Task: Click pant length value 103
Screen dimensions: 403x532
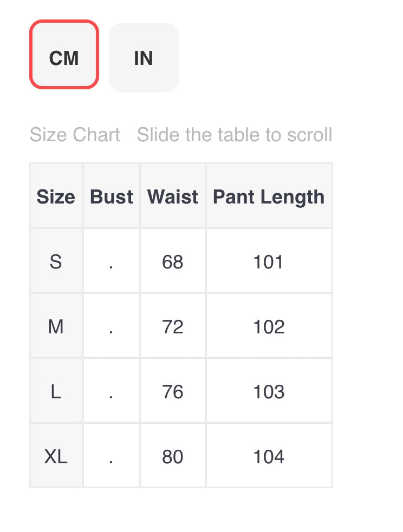Action: [x=269, y=392]
